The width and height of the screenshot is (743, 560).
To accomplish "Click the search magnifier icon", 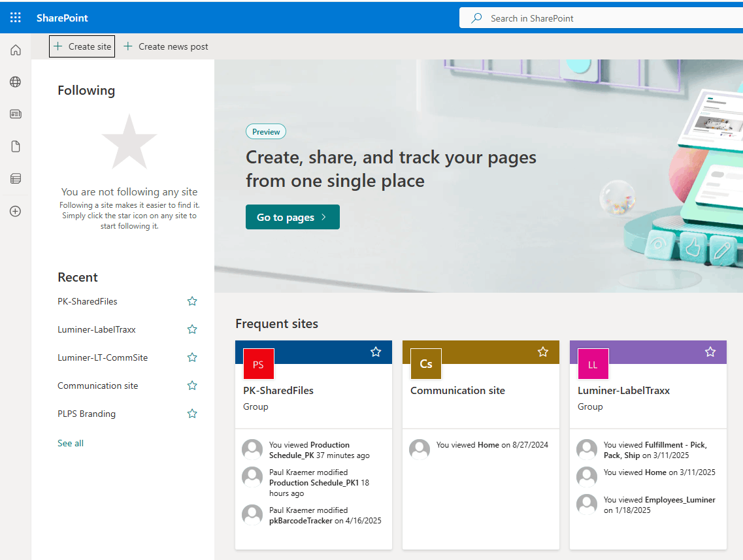I will (476, 18).
